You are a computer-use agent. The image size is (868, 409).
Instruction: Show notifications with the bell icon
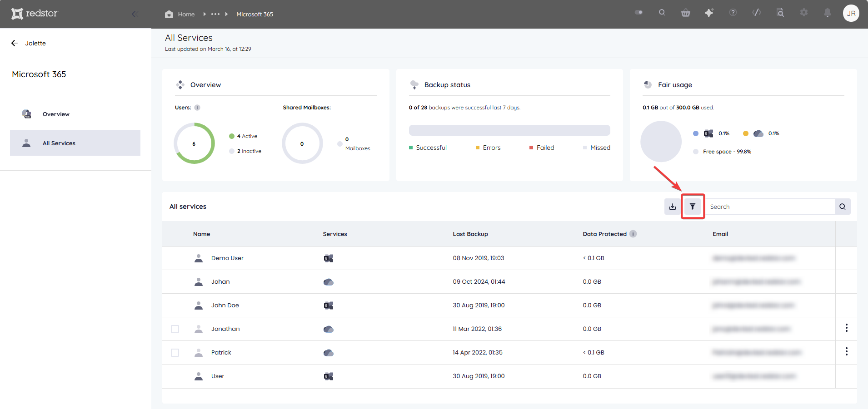coord(828,13)
